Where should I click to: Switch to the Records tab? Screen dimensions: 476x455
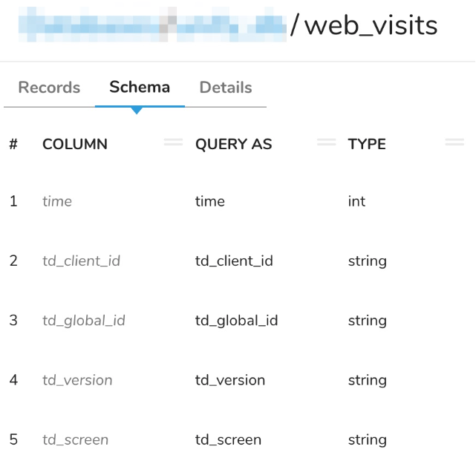pos(49,88)
